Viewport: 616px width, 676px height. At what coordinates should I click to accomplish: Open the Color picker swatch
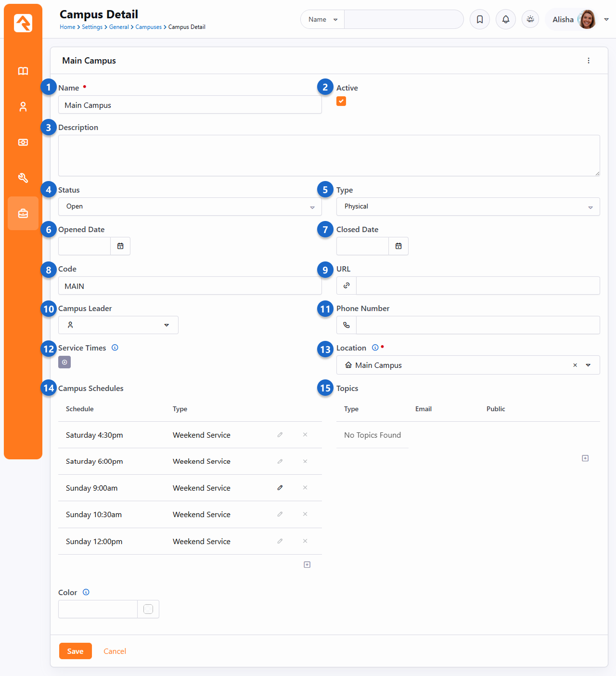[148, 609]
